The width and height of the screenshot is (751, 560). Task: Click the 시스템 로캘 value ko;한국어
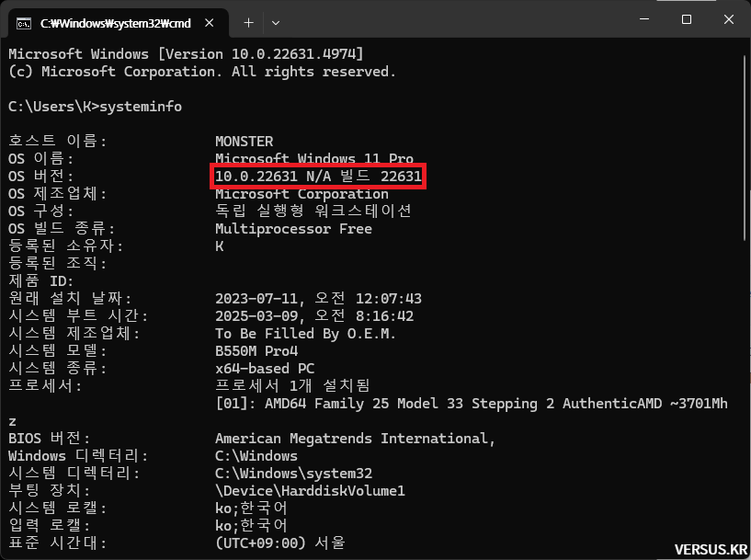[252, 508]
